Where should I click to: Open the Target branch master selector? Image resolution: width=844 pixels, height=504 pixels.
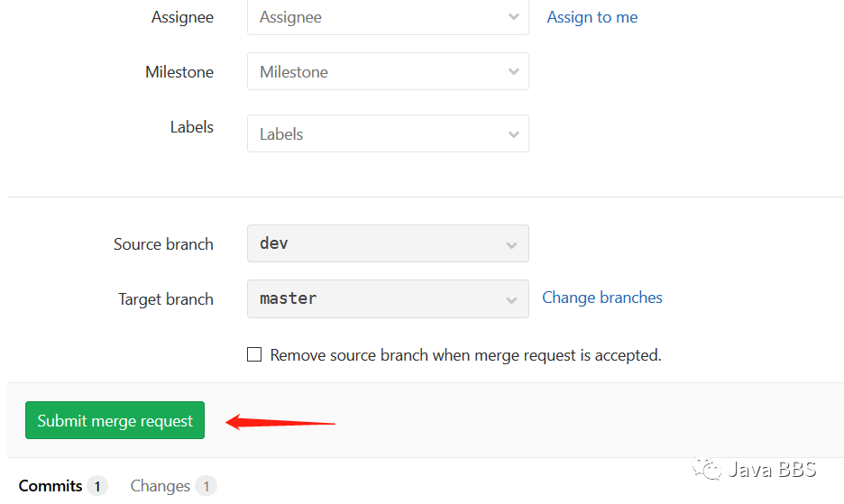(388, 298)
